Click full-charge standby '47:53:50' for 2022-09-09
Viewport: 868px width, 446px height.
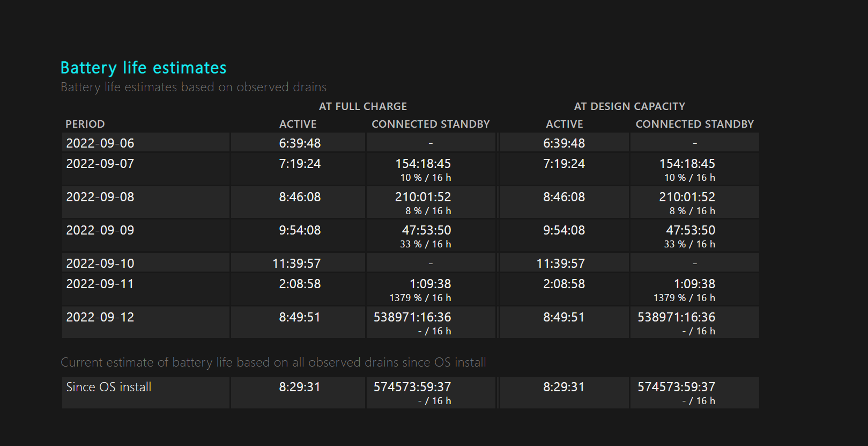pos(427,230)
